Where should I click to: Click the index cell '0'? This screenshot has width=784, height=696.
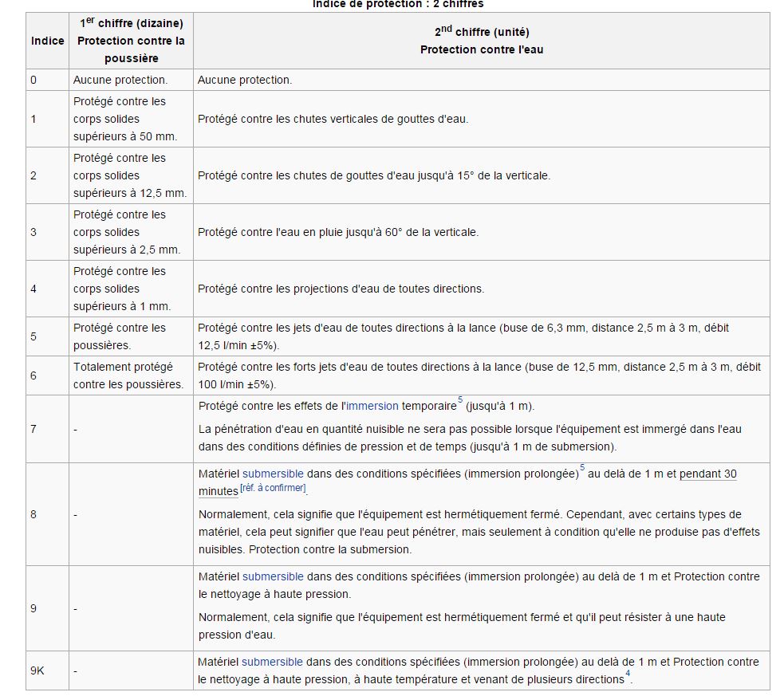pyautogui.click(x=33, y=80)
